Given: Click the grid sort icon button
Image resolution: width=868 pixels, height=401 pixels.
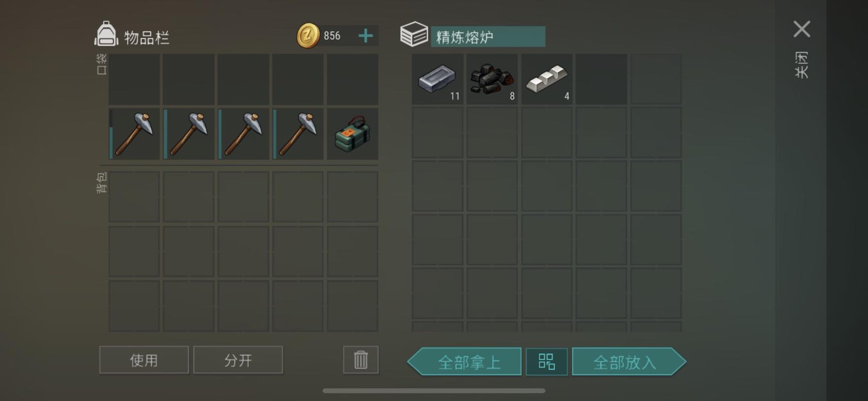Looking at the screenshot, I should 547,361.
